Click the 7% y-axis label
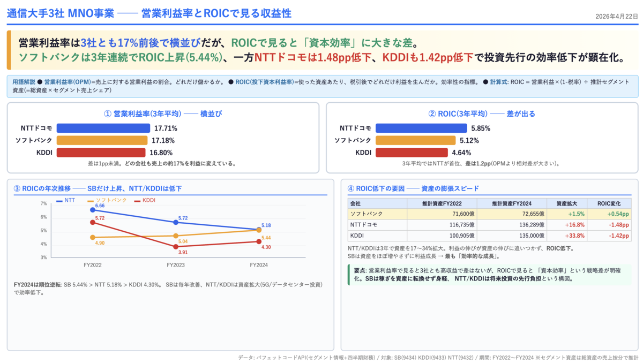The height and width of the screenshot is (364, 643). pyautogui.click(x=43, y=204)
